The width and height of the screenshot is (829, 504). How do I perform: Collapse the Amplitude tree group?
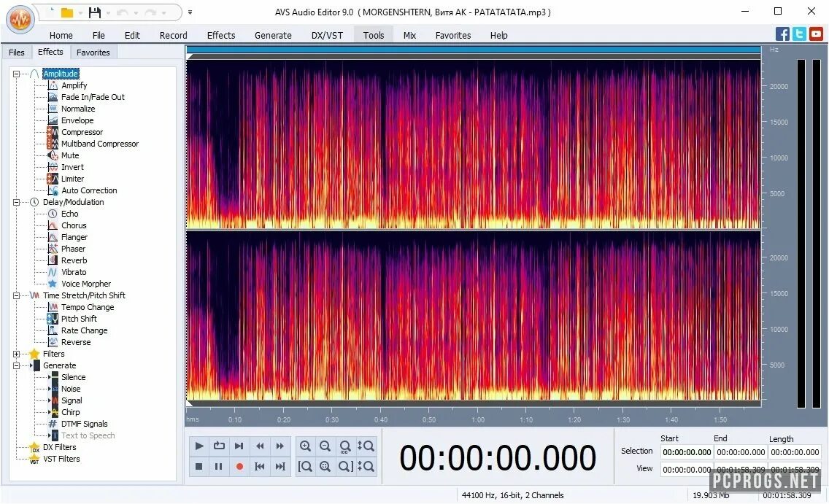point(16,74)
